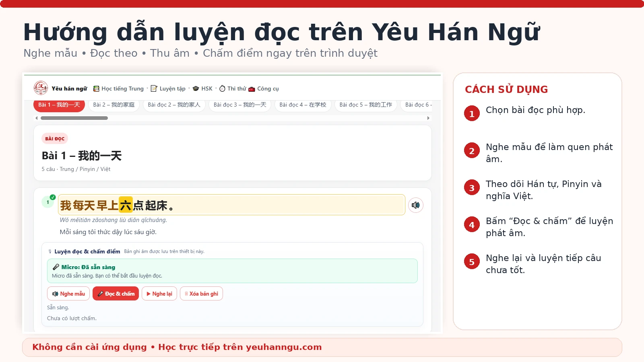Click the Nghe mẫu button

click(68, 294)
